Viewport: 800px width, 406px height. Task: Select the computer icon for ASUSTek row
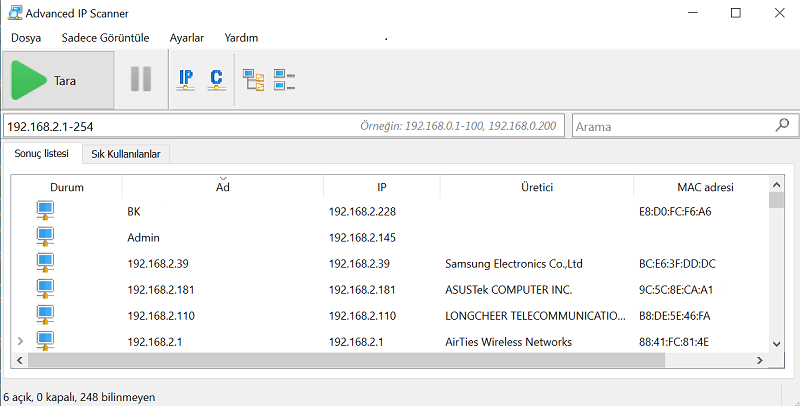(45, 289)
